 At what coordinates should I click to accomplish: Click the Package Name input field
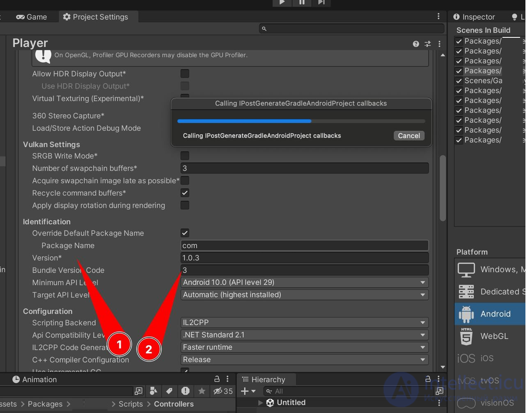(305, 245)
